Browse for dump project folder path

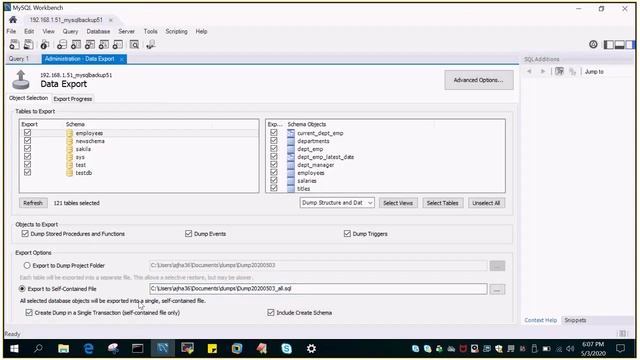pyautogui.click(x=497, y=266)
